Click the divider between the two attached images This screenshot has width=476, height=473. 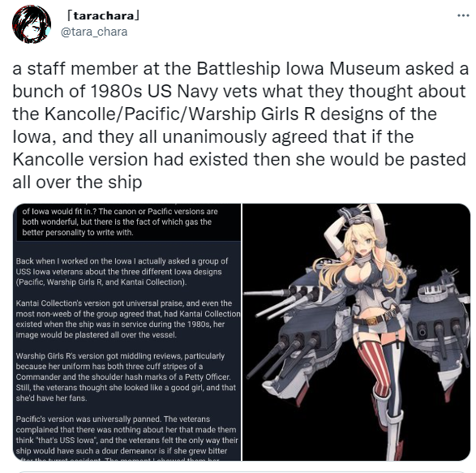tap(242, 332)
